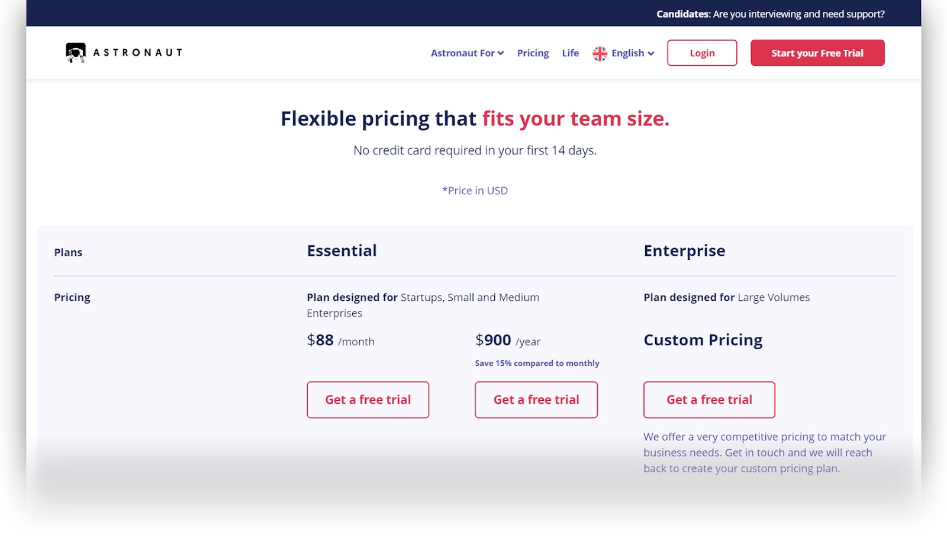Get a free trial for Enterprise plan
Viewport: 947px width, 560px height.
(x=709, y=400)
